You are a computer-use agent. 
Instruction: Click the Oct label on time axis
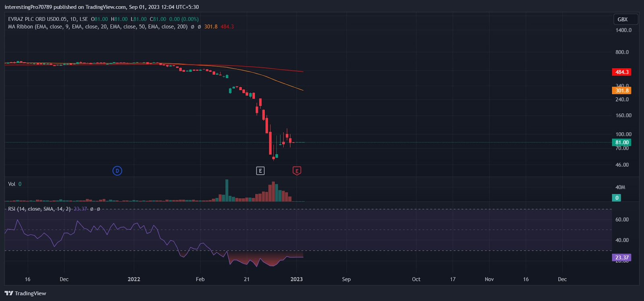click(x=416, y=279)
